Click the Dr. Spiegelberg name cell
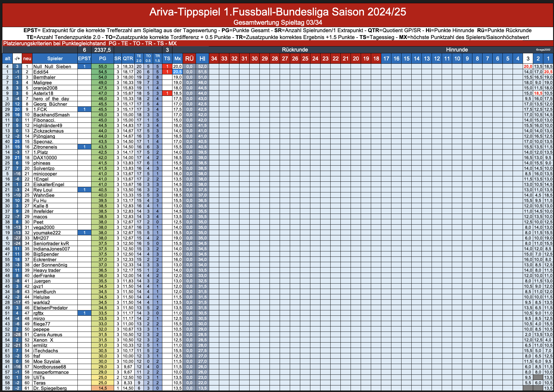 pos(55,388)
